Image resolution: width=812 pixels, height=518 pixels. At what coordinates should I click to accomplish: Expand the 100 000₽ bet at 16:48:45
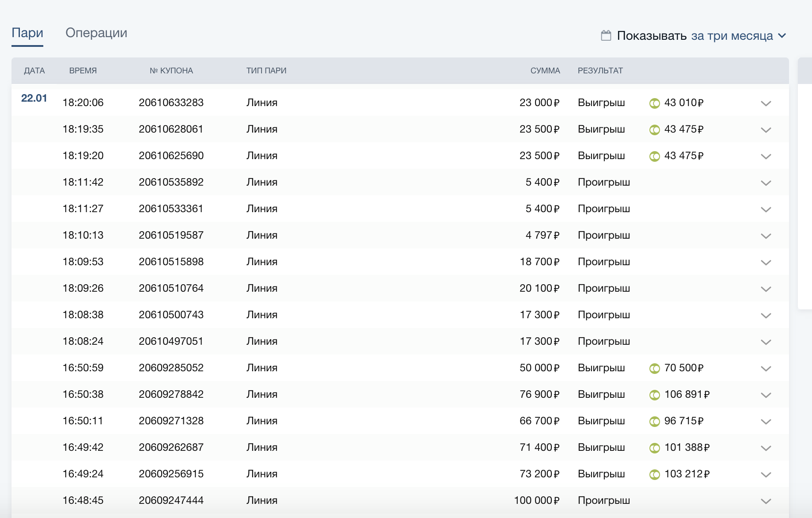click(x=766, y=501)
